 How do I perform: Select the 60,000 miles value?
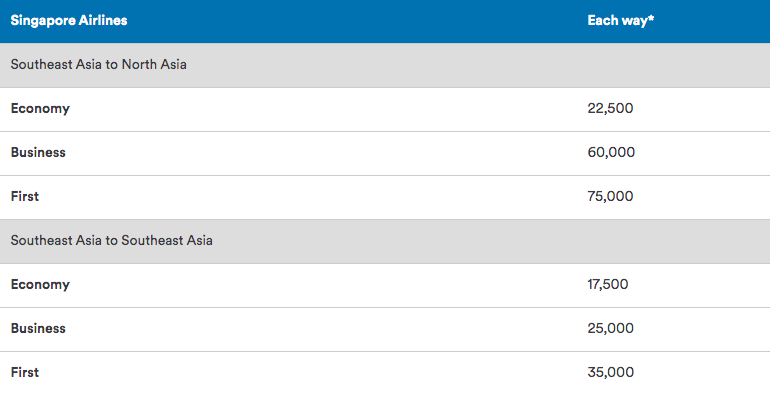click(x=611, y=152)
